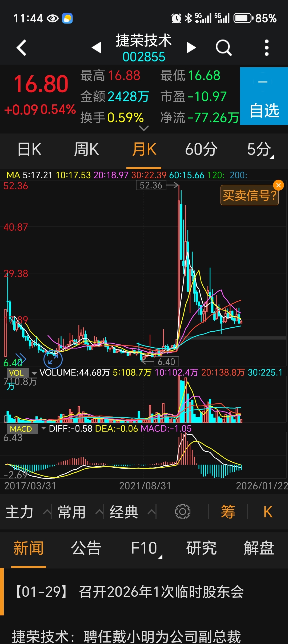This screenshot has height=644, width=288.
Task: Tap the 52.36 high price marker
Action: [151, 185]
